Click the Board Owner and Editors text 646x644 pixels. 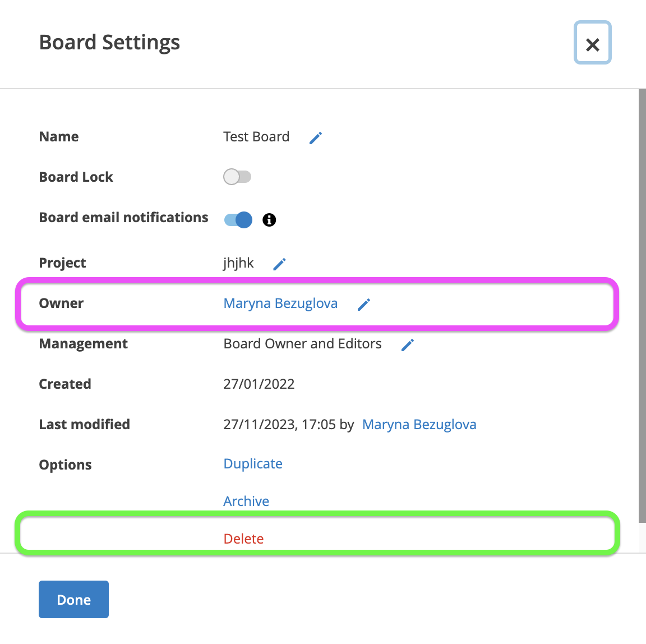click(302, 344)
